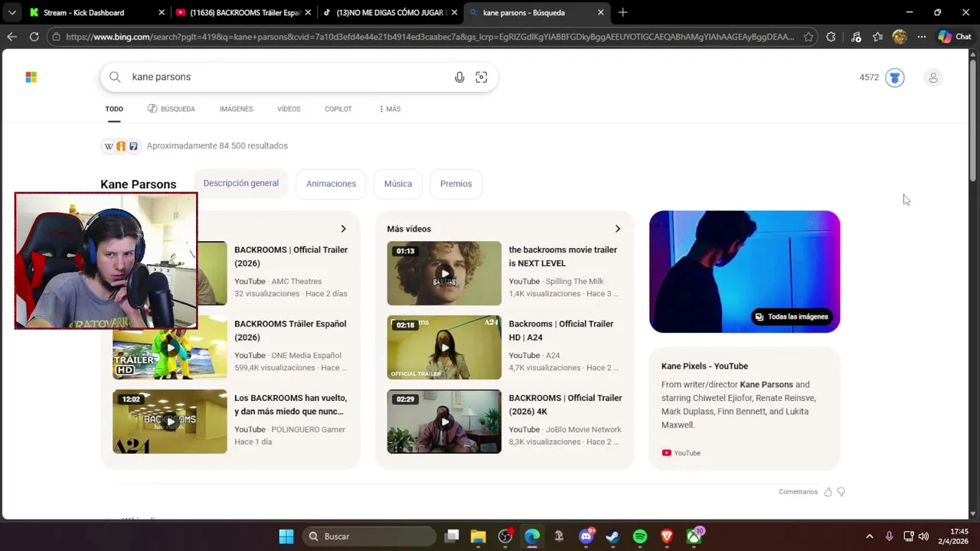Open the Bing account sign-in icon
The width and height of the screenshot is (980, 551).
[933, 77]
